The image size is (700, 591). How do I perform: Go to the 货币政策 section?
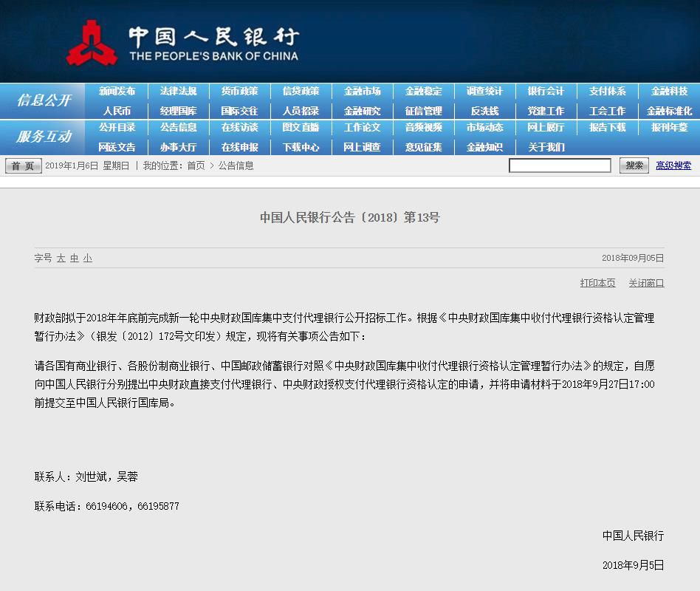[x=239, y=92]
